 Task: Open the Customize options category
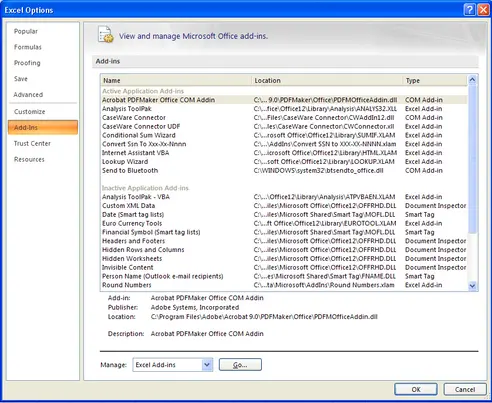coord(29,112)
